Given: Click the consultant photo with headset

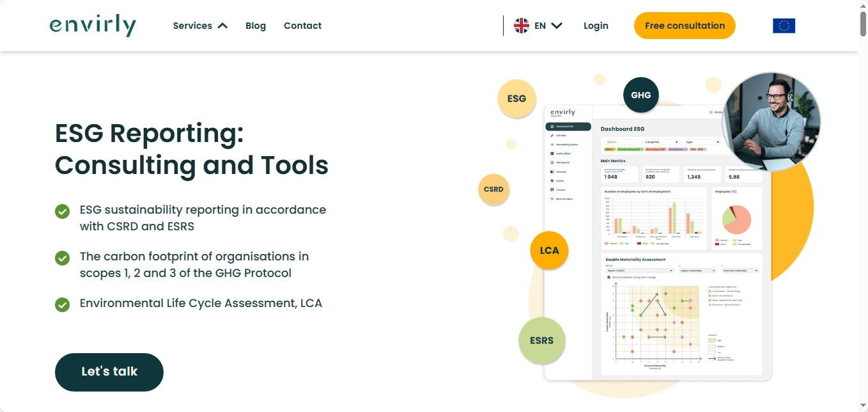Looking at the screenshot, I should click(771, 122).
